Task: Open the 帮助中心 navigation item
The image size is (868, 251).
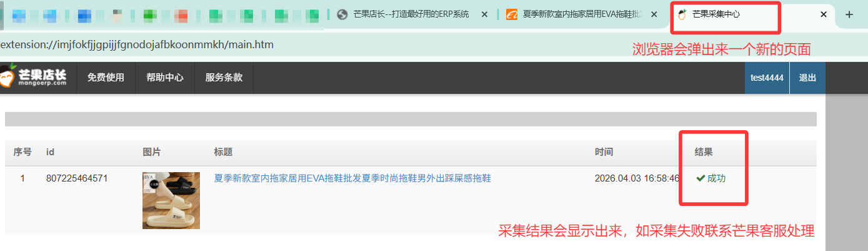Action: coord(165,78)
